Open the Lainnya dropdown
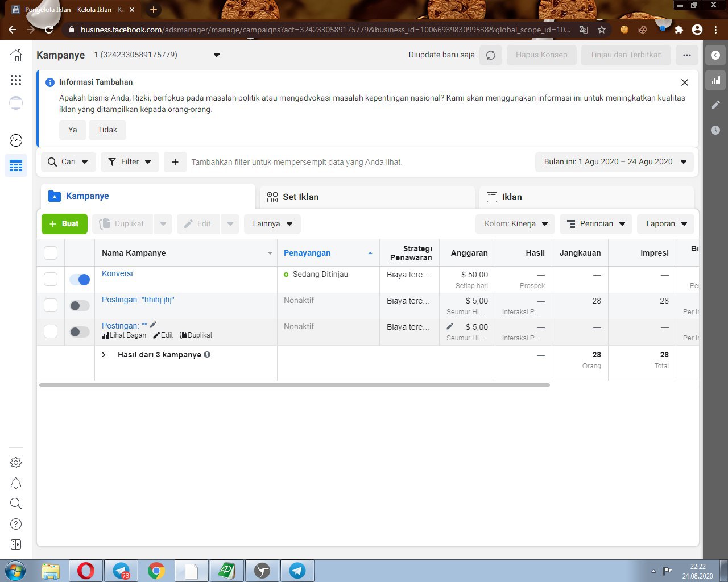The width and height of the screenshot is (728, 582). tap(272, 224)
